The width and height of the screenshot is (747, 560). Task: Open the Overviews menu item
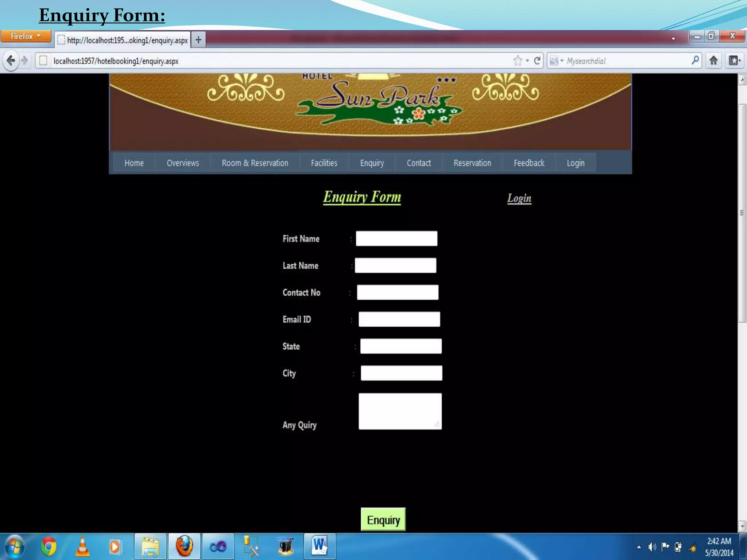click(183, 163)
